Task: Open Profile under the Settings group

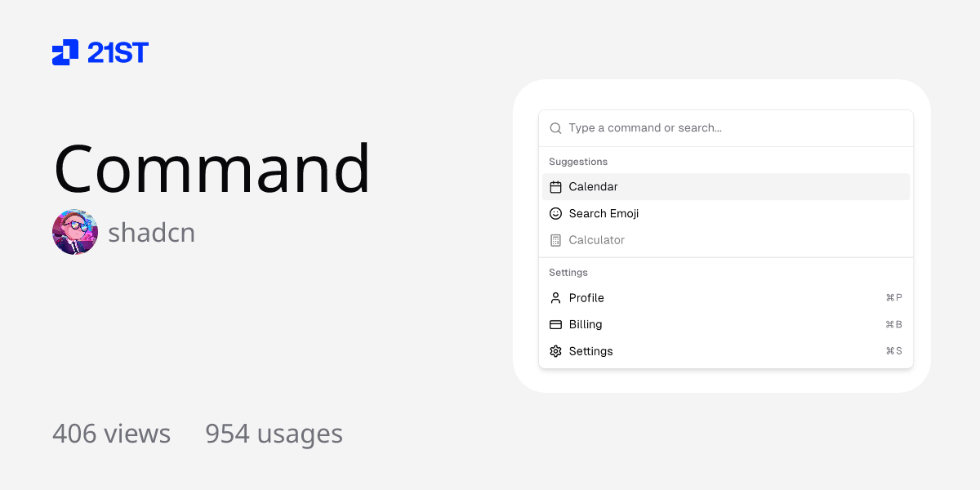Action: point(586,297)
